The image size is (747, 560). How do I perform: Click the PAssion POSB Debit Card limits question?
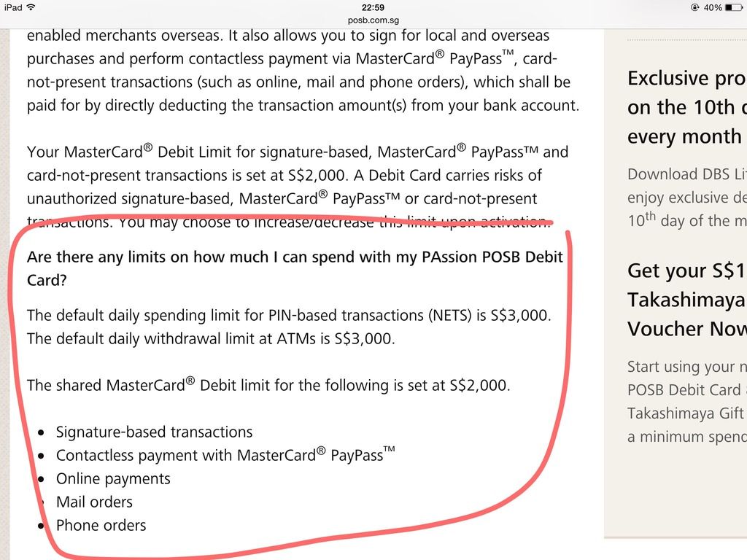295,269
